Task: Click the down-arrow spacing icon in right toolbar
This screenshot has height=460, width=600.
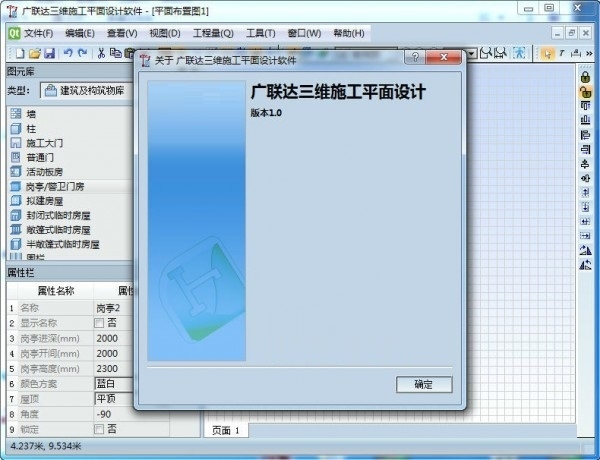Action: (585, 207)
